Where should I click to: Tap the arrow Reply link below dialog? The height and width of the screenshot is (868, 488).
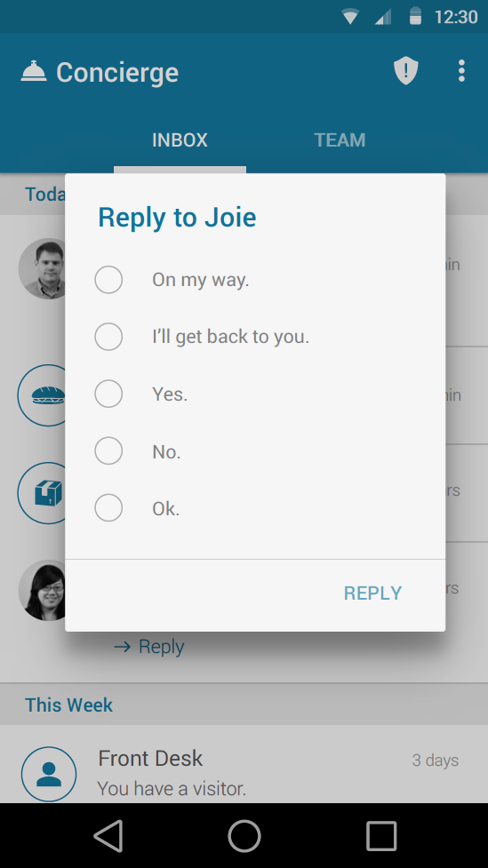tap(149, 646)
